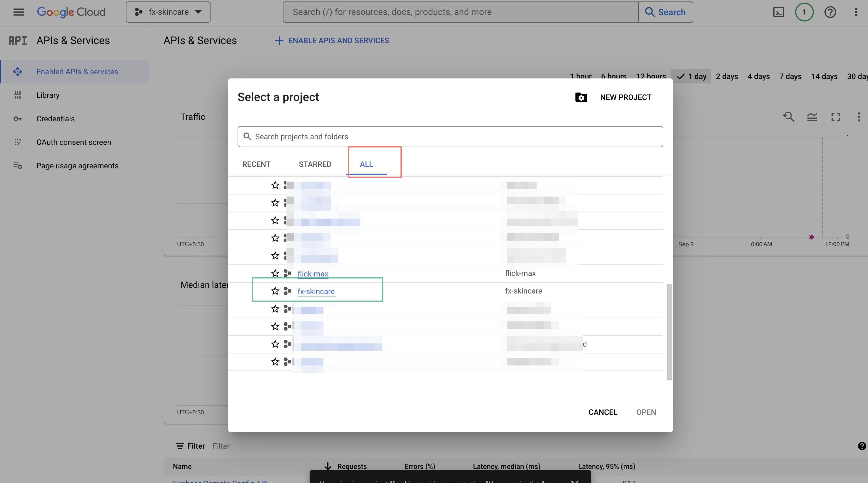This screenshot has height=483, width=868.
Task: Star the flick-max project
Action: coord(275,273)
